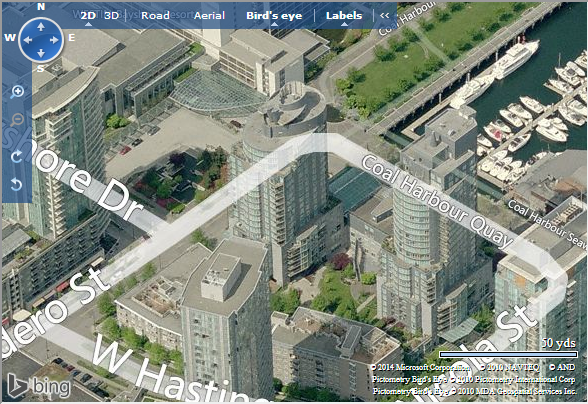Rotate view counterclockwise icon
Viewport: 588px width, 404px height.
tap(16, 184)
